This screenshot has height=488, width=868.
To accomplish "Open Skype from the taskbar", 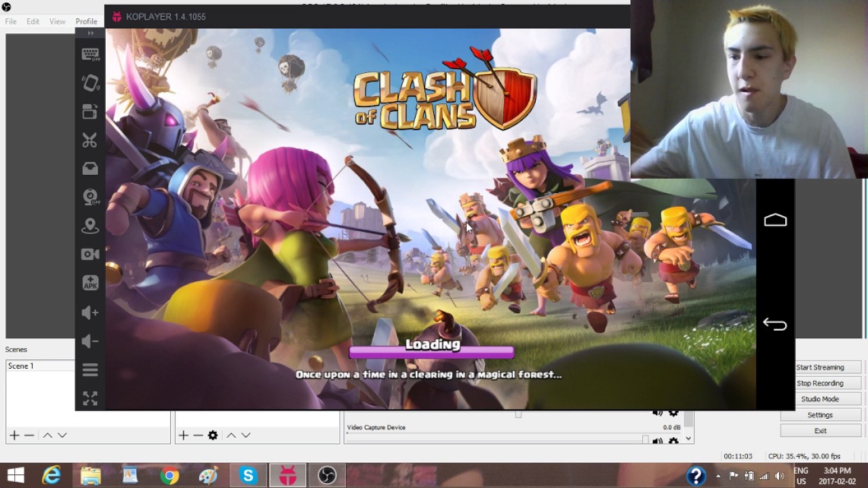I will point(248,476).
